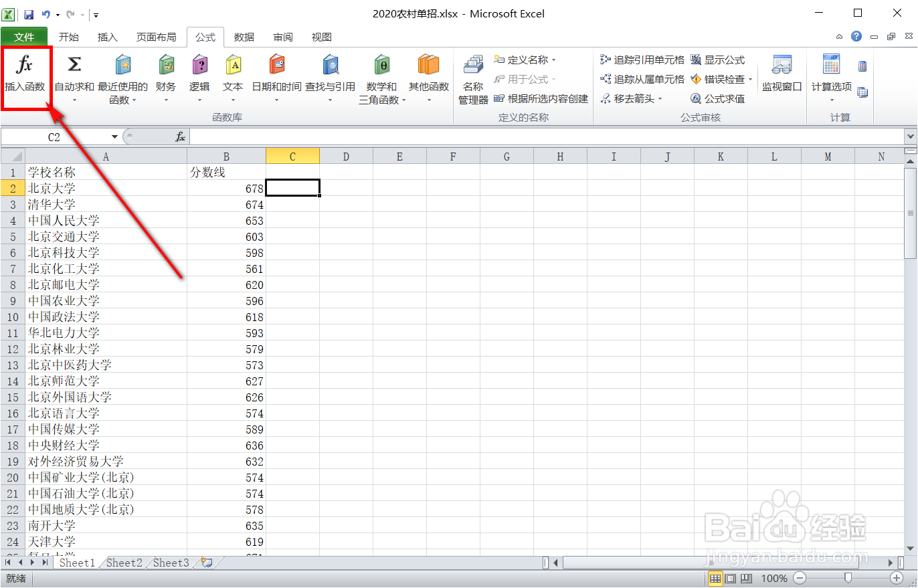This screenshot has width=918, height=588.
Task: Minimize the ribbon with the caret icon
Action: click(x=840, y=37)
